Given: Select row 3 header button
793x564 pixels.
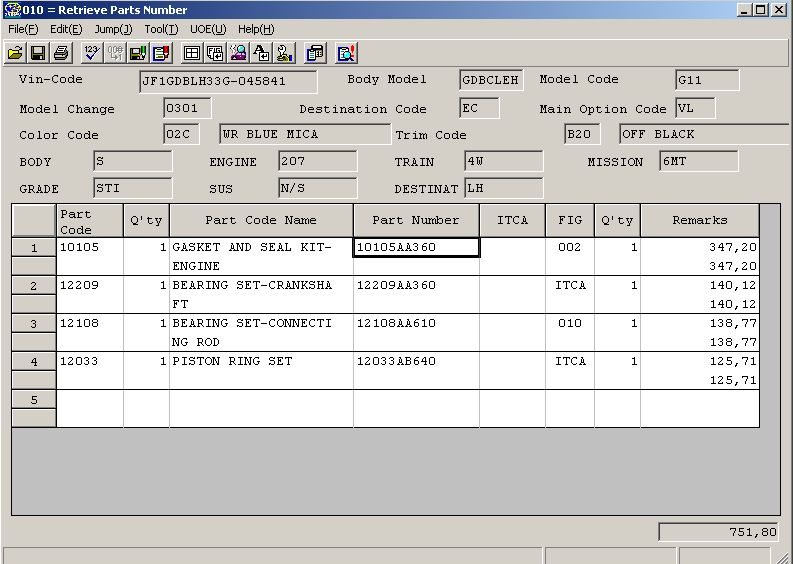Looking at the screenshot, I should [x=33, y=324].
